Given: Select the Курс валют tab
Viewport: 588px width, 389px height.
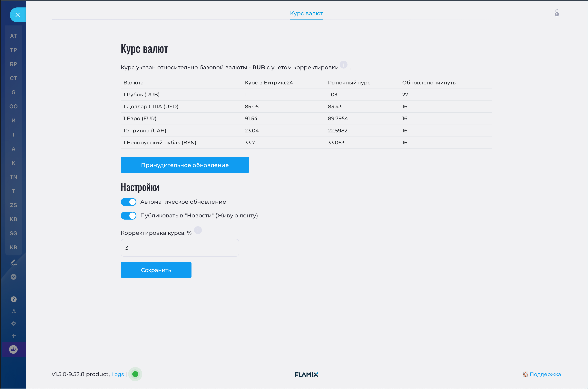Looking at the screenshot, I should [306, 13].
